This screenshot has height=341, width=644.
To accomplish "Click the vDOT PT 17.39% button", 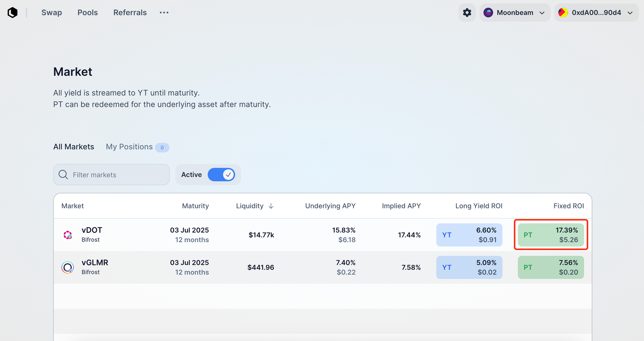I will 551,235.
